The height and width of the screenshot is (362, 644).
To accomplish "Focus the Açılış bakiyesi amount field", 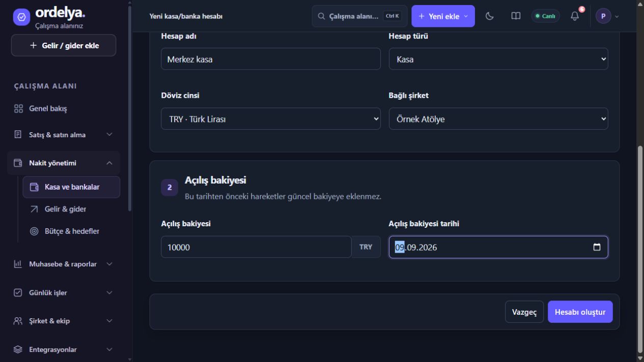I will point(256,247).
